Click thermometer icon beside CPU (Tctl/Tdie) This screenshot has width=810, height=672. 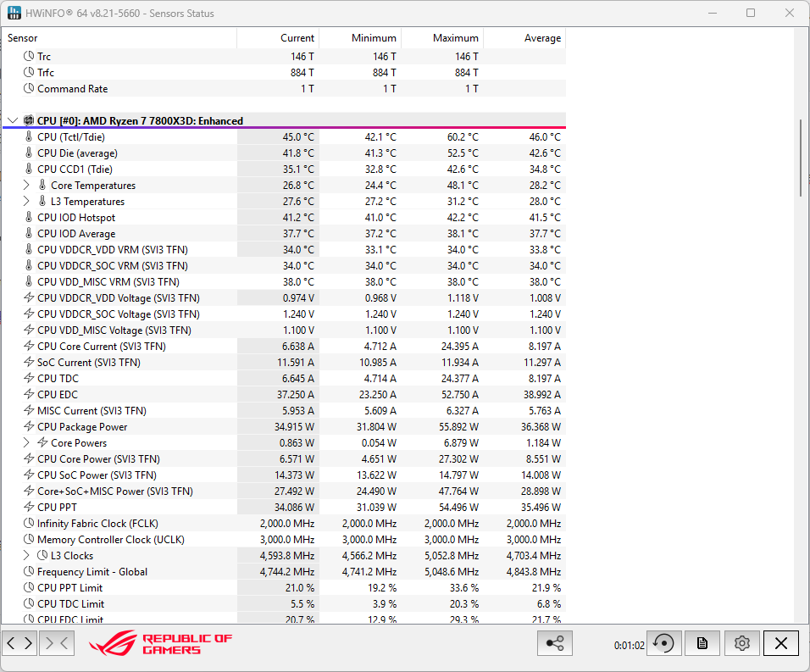29,137
